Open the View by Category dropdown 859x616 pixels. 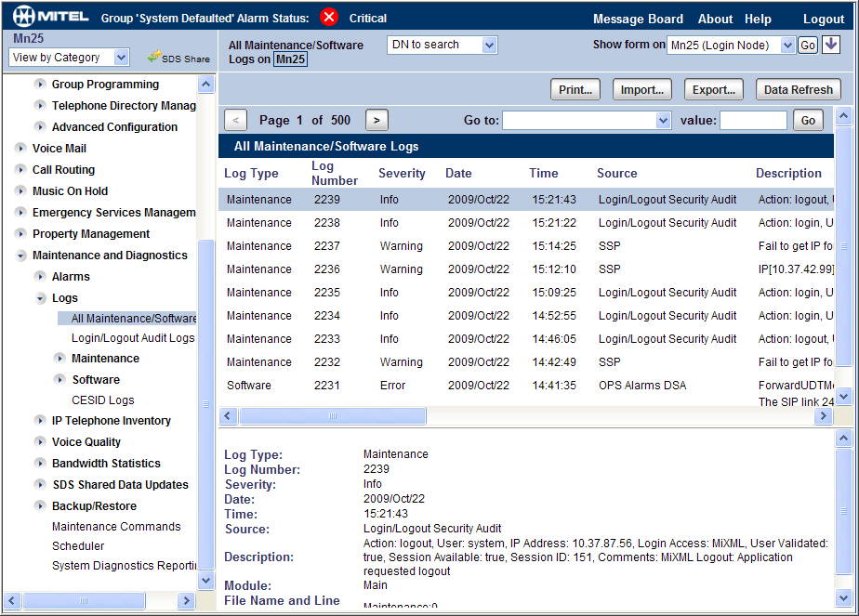(x=69, y=57)
